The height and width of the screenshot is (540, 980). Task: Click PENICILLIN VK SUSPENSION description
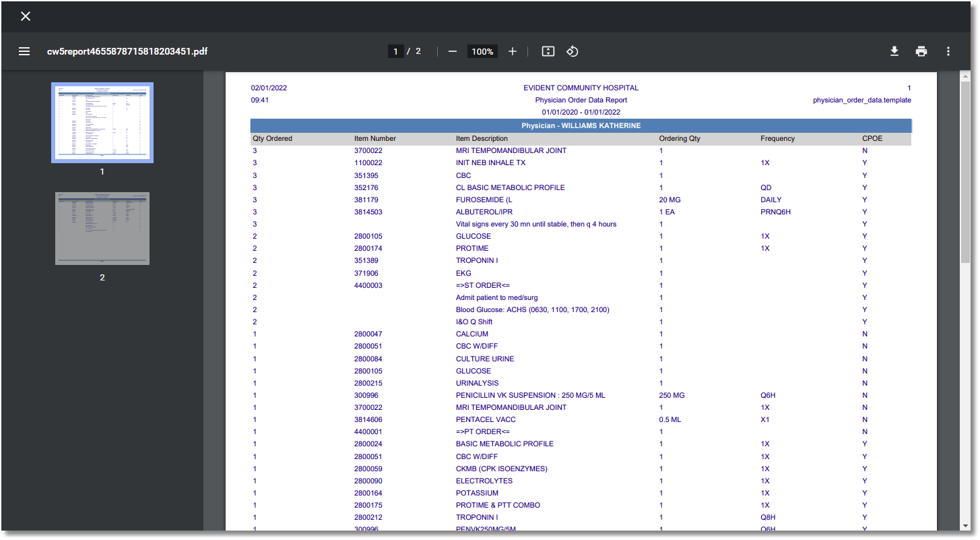click(531, 395)
